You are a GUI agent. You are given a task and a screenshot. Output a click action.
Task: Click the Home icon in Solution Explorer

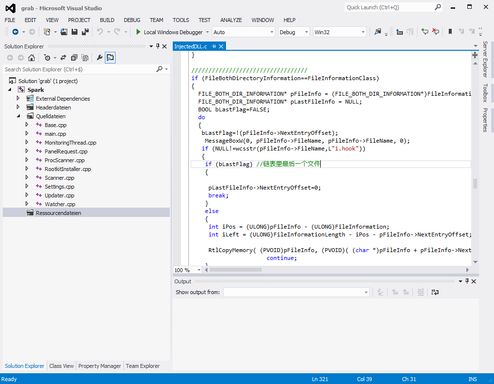pyautogui.click(x=31, y=58)
